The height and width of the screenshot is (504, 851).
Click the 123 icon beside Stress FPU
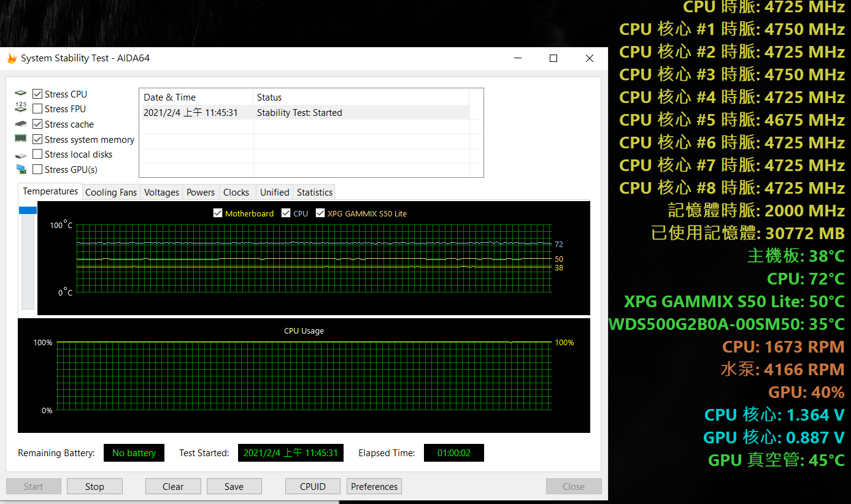coord(21,109)
